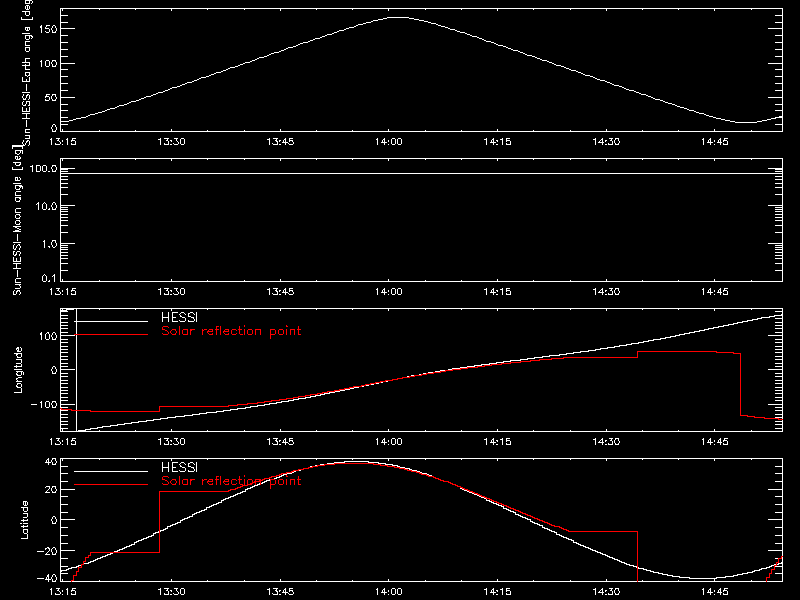
Task: Click 14:00 time label under Moon angle plot
Action: pos(389,292)
